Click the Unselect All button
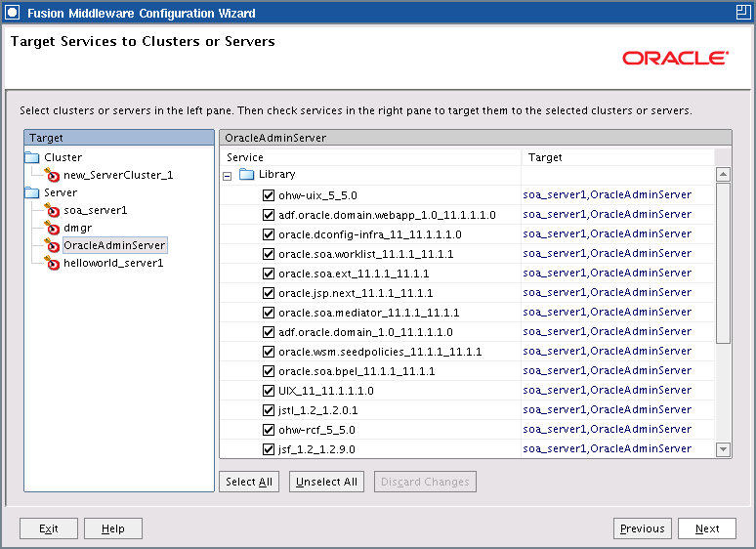The image size is (756, 549). pyautogui.click(x=326, y=482)
